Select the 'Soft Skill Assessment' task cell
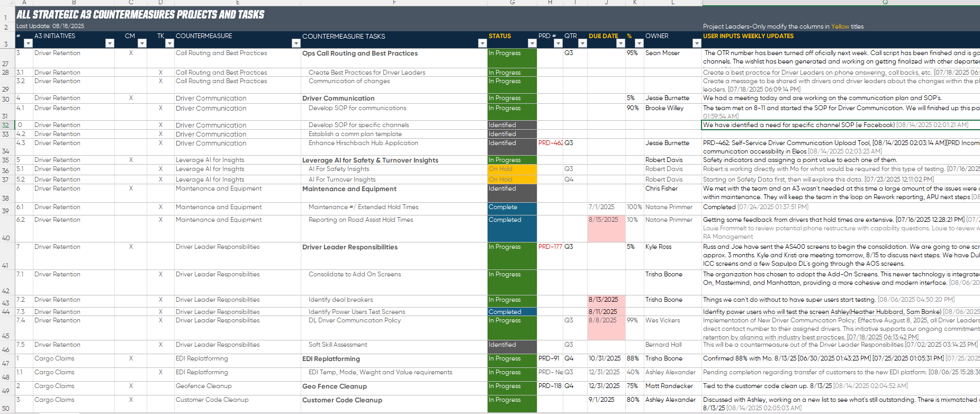 (394, 347)
